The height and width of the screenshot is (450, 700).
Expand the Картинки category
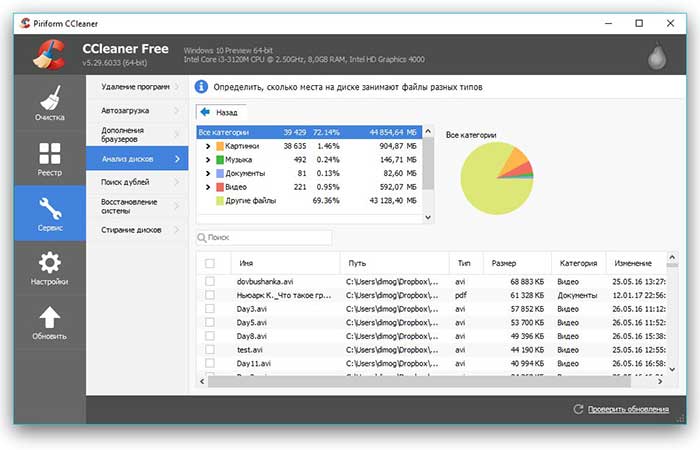coord(208,146)
